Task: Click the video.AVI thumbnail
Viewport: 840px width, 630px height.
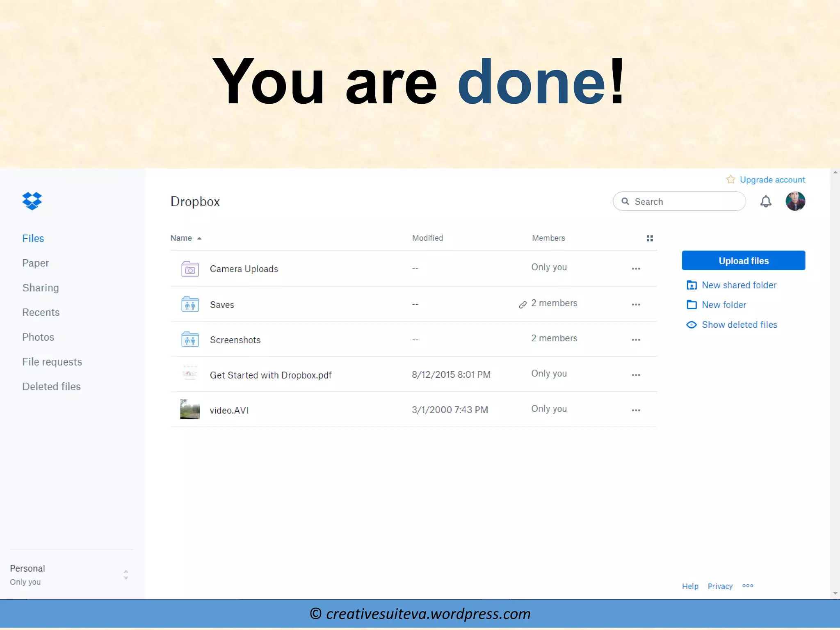Action: click(190, 409)
